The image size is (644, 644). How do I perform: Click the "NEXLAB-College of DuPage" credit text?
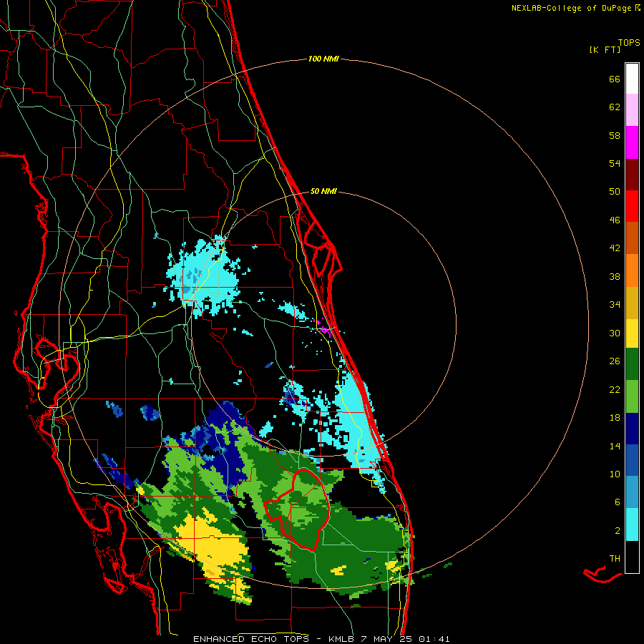571,8
